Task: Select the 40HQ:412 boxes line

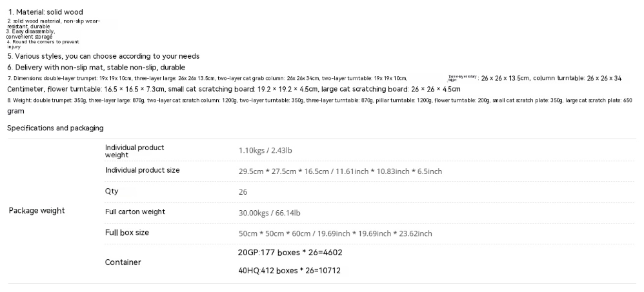Action: [290, 271]
